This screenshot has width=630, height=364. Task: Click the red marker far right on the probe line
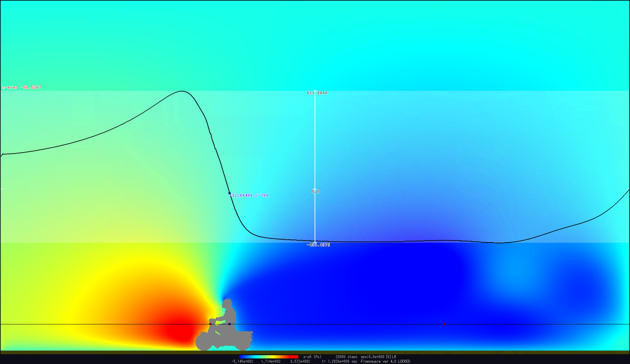tap(445, 324)
